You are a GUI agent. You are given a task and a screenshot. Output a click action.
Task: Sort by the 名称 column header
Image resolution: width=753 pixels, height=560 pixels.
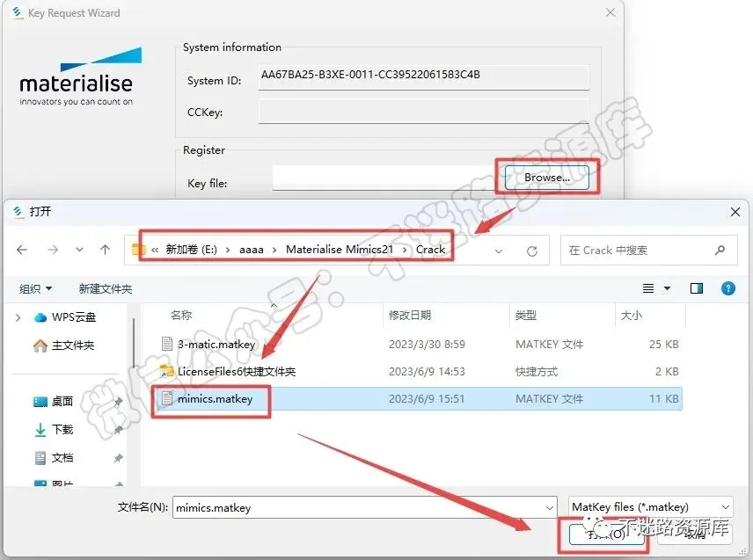181,316
